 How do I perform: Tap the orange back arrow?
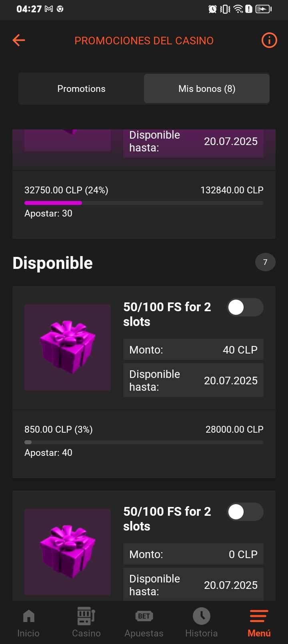point(19,40)
